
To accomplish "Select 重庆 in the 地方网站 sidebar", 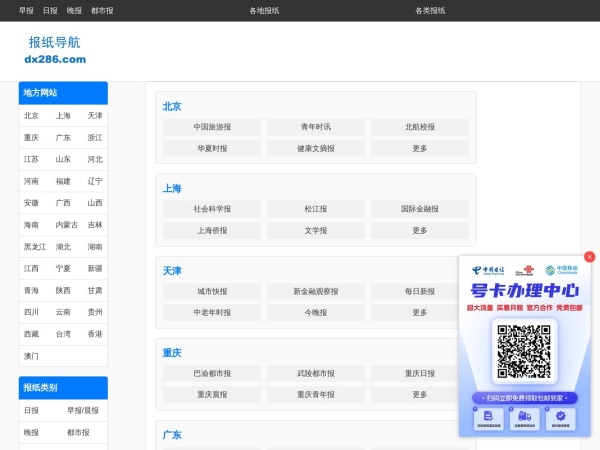I will pyautogui.click(x=31, y=137).
